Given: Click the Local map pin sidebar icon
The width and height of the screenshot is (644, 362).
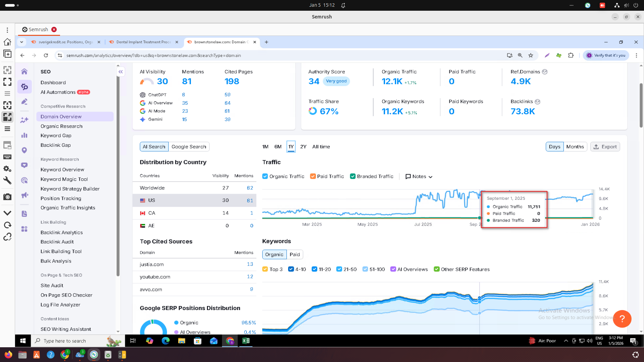Looking at the screenshot, I should [x=24, y=150].
